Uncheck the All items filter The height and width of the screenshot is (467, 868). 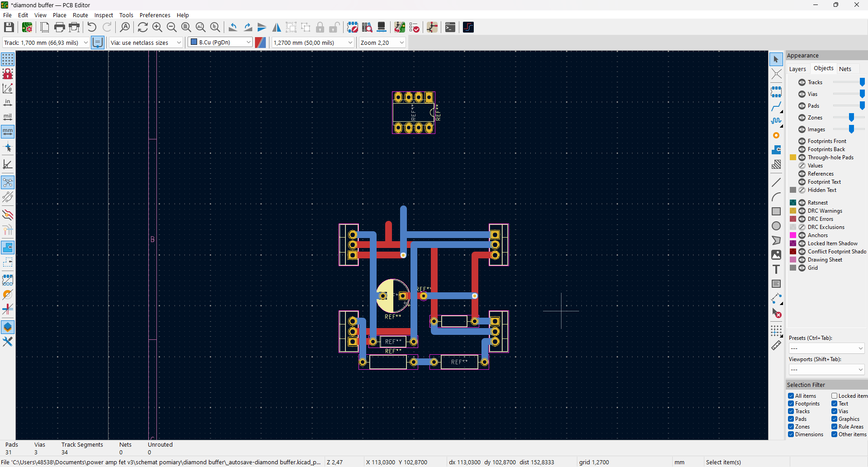tap(791, 396)
